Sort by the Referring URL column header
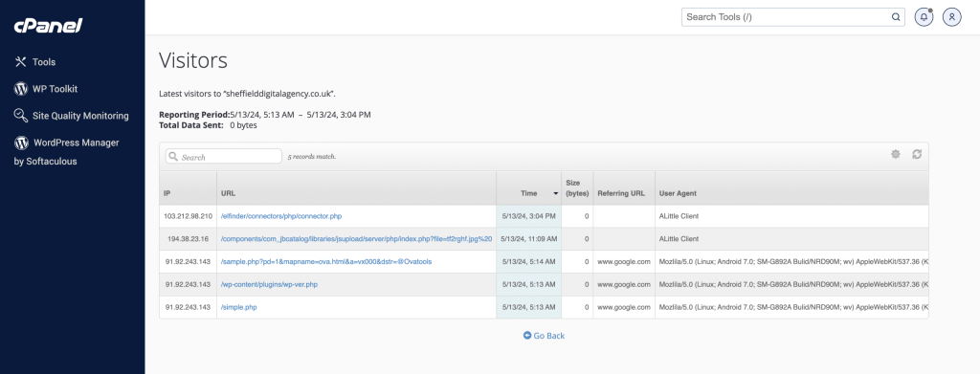Screen dimensions: 980x374 point(624,187)
